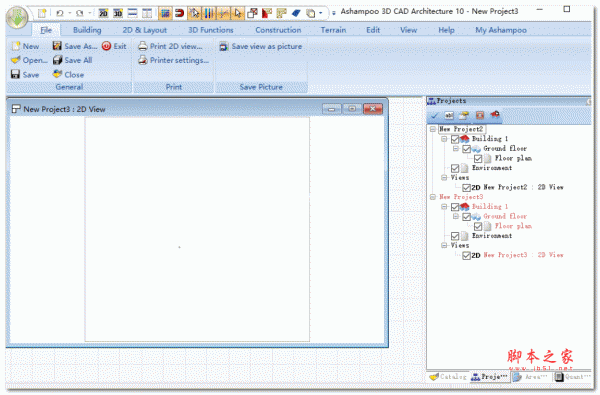Click the redo arrow icon
600x395 pixels.
[x=80, y=13]
